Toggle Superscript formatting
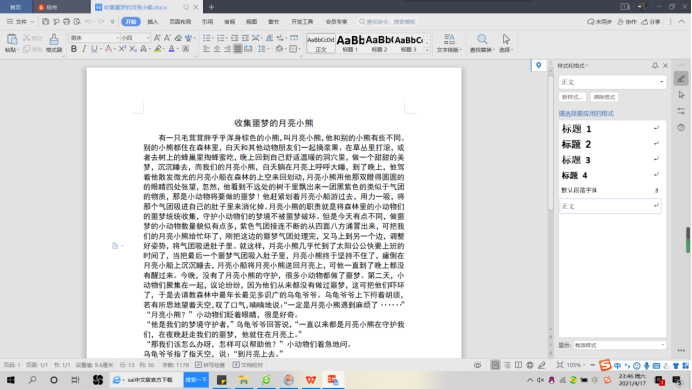Viewport: 692px width, 389px height. (x=122, y=49)
